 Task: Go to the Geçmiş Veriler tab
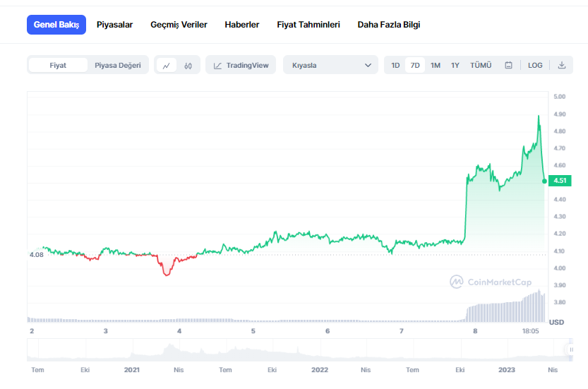(179, 25)
